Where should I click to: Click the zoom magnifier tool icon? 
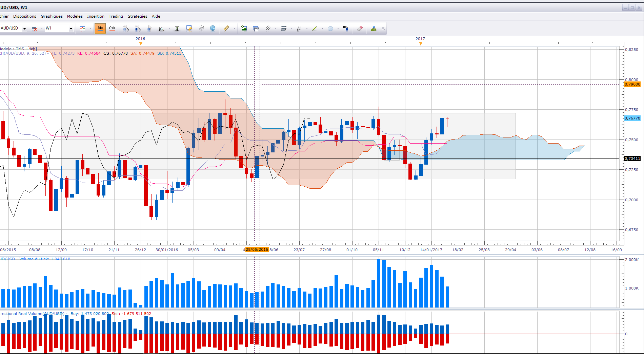click(161, 29)
